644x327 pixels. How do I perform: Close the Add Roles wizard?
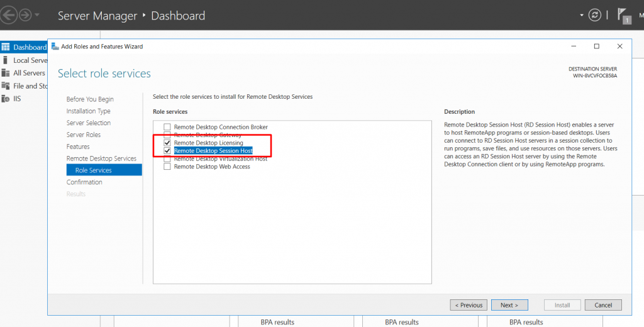coord(619,47)
